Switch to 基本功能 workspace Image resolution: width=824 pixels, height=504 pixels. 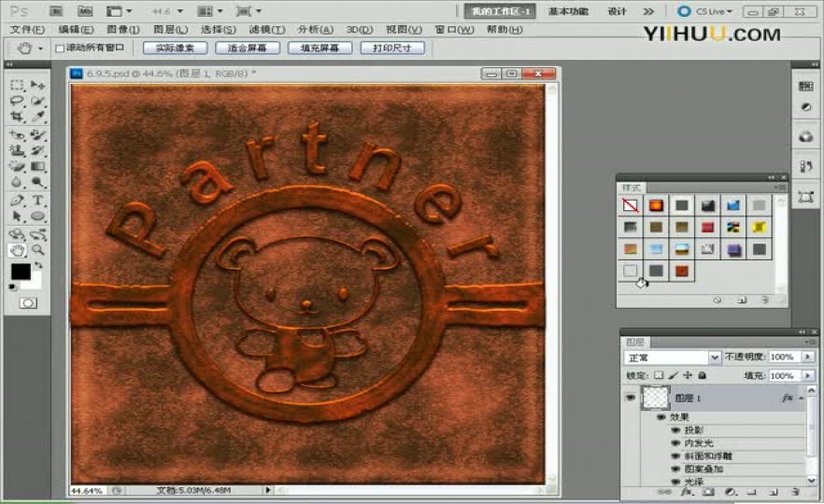point(568,11)
